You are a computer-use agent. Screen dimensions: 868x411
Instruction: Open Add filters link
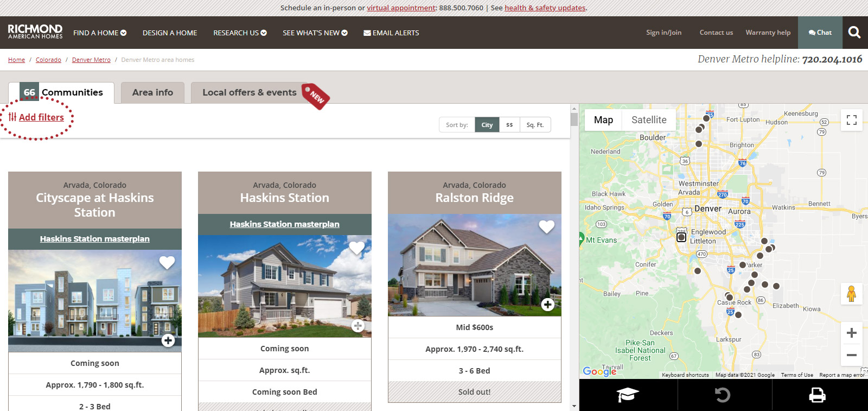coord(36,117)
